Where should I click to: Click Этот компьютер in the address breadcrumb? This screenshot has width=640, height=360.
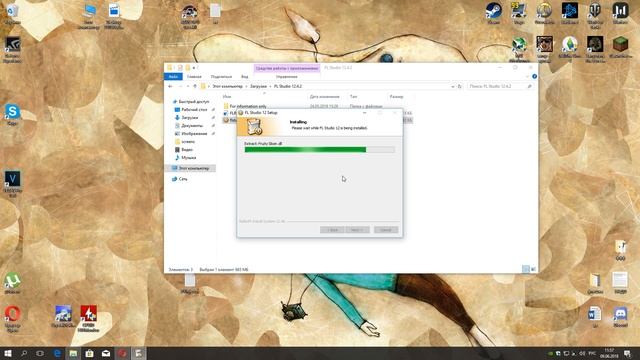227,86
